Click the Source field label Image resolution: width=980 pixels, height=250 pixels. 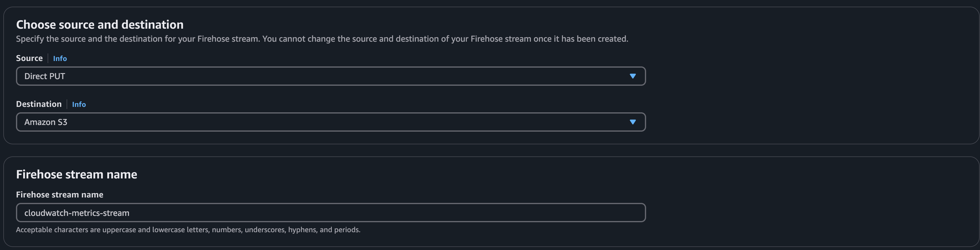pyautogui.click(x=29, y=58)
